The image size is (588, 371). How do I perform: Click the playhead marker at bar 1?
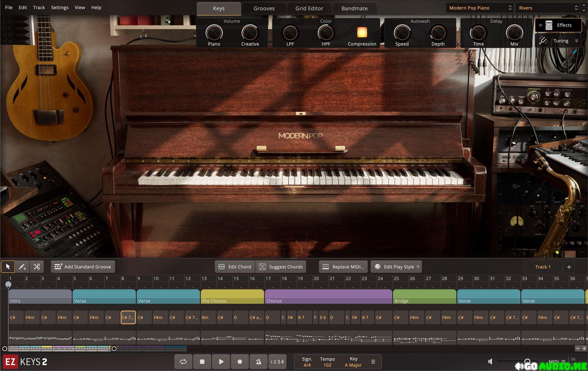(x=8, y=284)
